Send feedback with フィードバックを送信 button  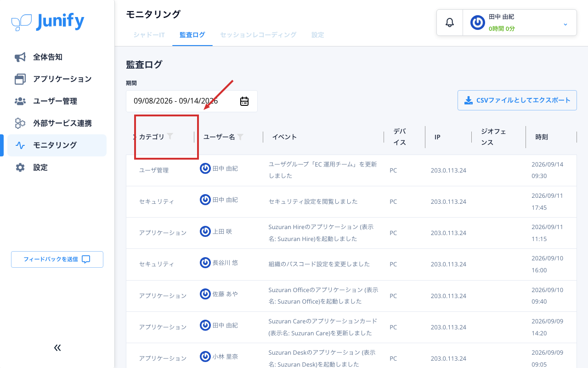[57, 259]
